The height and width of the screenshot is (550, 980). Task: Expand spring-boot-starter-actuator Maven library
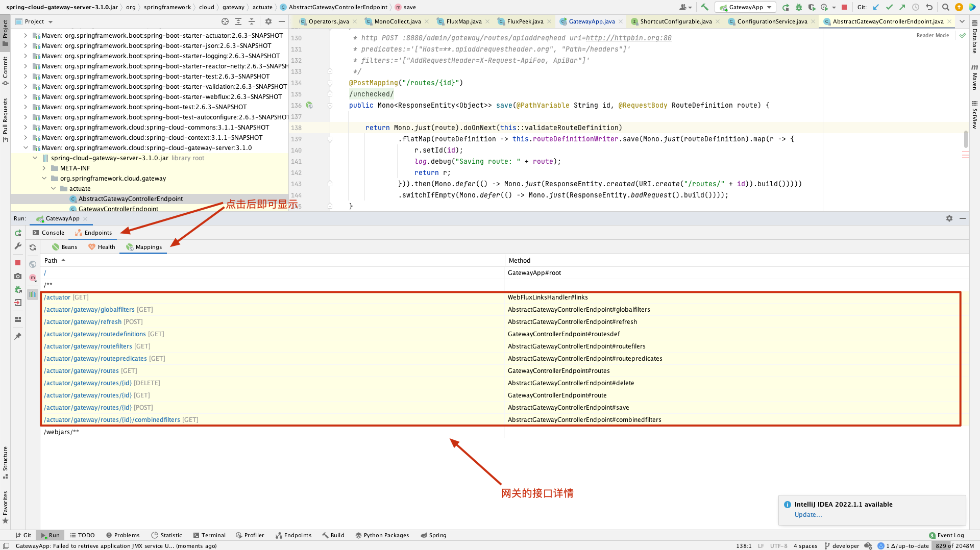[26, 36]
